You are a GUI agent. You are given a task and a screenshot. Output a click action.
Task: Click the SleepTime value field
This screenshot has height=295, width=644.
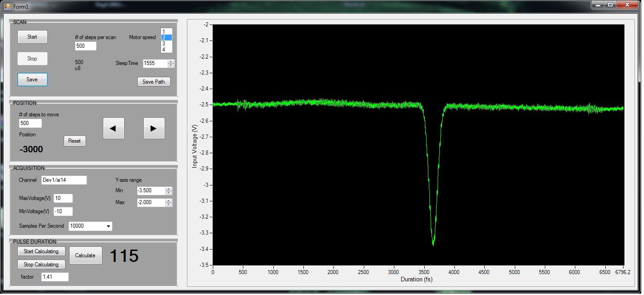(155, 64)
